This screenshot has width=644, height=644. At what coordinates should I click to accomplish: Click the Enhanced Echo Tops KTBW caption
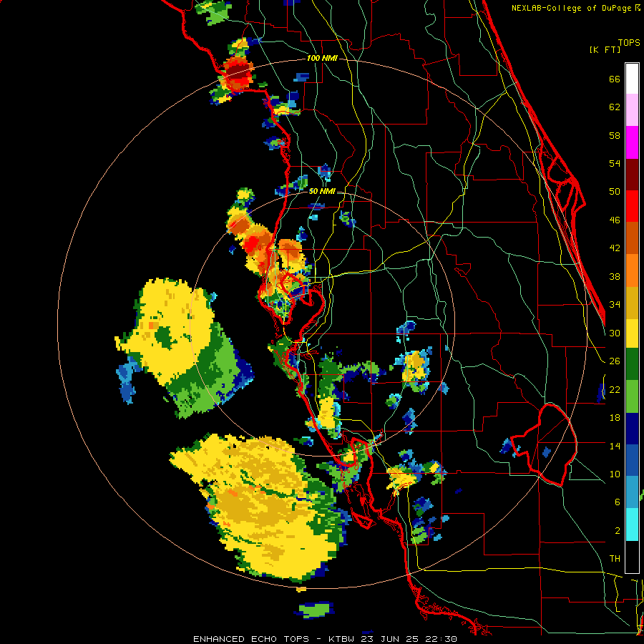(x=325, y=639)
